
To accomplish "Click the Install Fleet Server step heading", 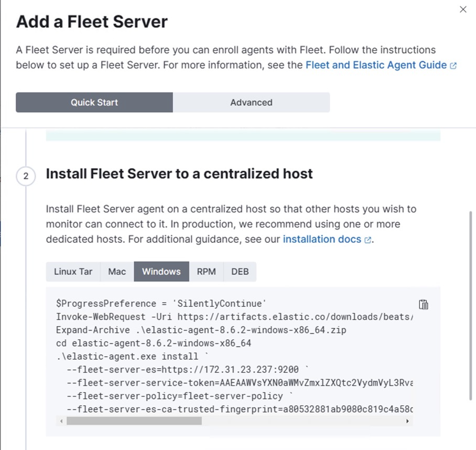I will [179, 174].
